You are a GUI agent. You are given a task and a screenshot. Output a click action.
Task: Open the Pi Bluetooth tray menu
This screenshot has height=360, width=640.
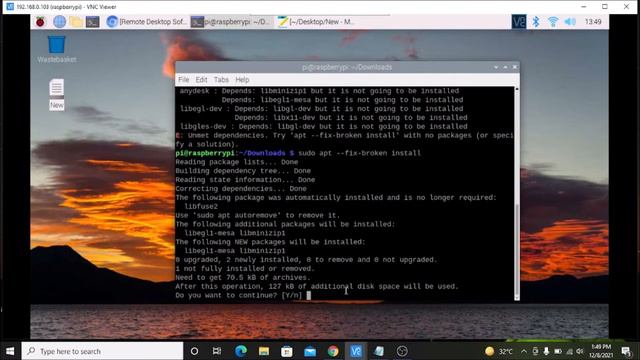click(536, 22)
